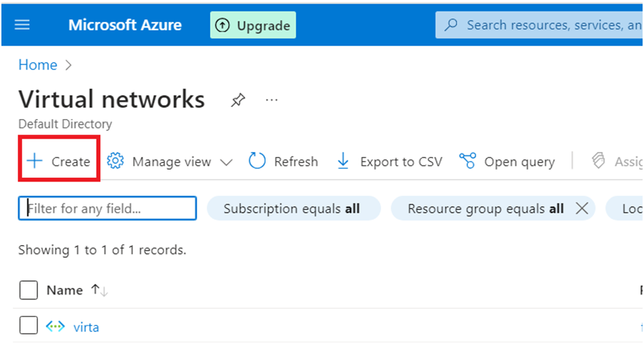
Task: Expand the Manage view dropdown chevron
Action: [x=226, y=162]
